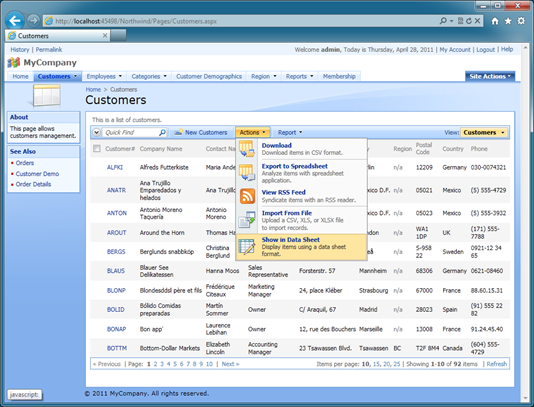This screenshot has width=534, height=407.
Task: Open customer BOTTM record
Action: tap(117, 348)
